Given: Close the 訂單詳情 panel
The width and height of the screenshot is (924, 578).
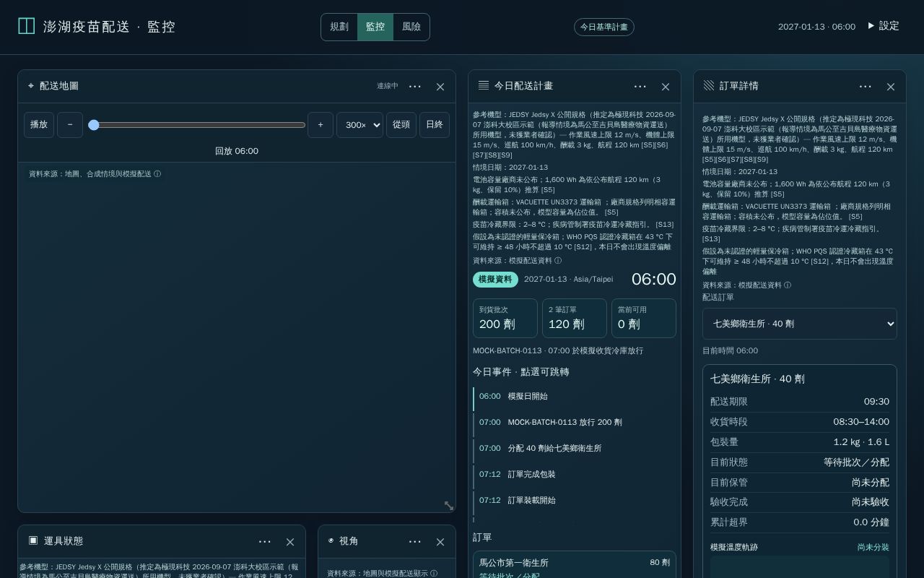Looking at the screenshot, I should click(891, 87).
